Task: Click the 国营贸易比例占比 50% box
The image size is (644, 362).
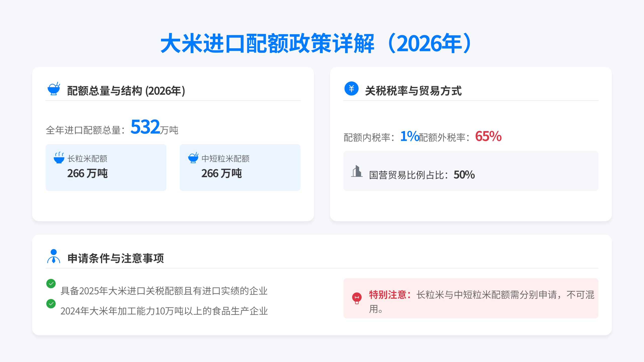Action: (x=471, y=171)
